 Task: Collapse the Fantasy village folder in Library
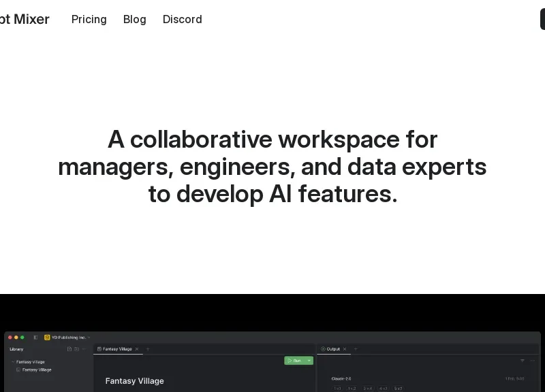12,362
